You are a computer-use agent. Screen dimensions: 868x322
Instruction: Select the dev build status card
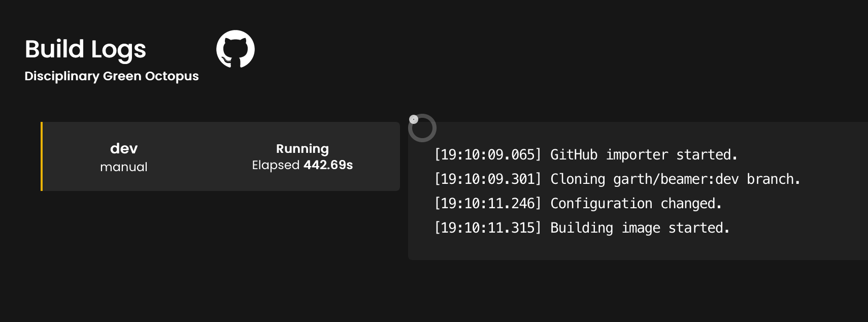click(x=221, y=156)
